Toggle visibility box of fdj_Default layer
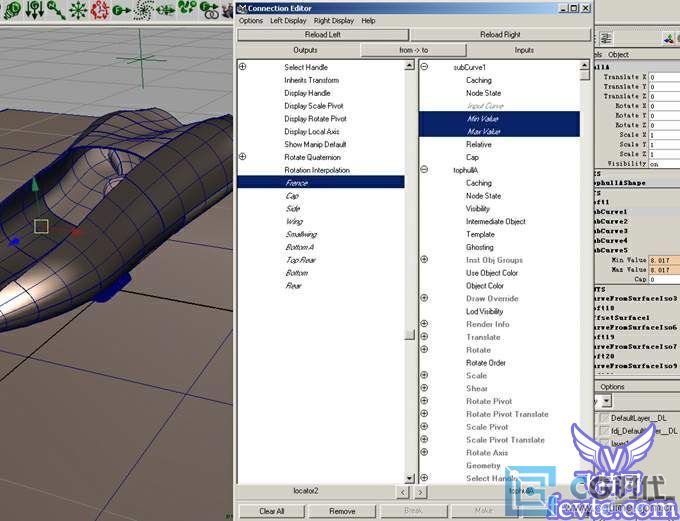Screen dimensions: 680x521 [604, 431]
